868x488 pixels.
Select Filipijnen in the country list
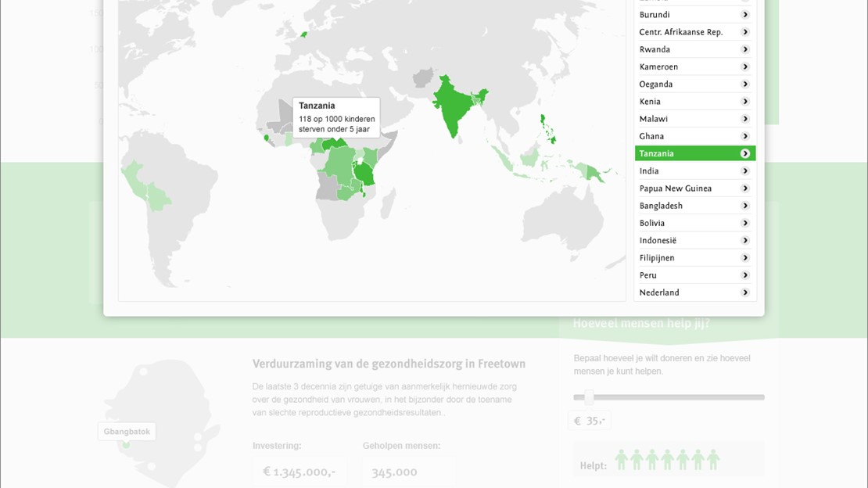tap(657, 258)
